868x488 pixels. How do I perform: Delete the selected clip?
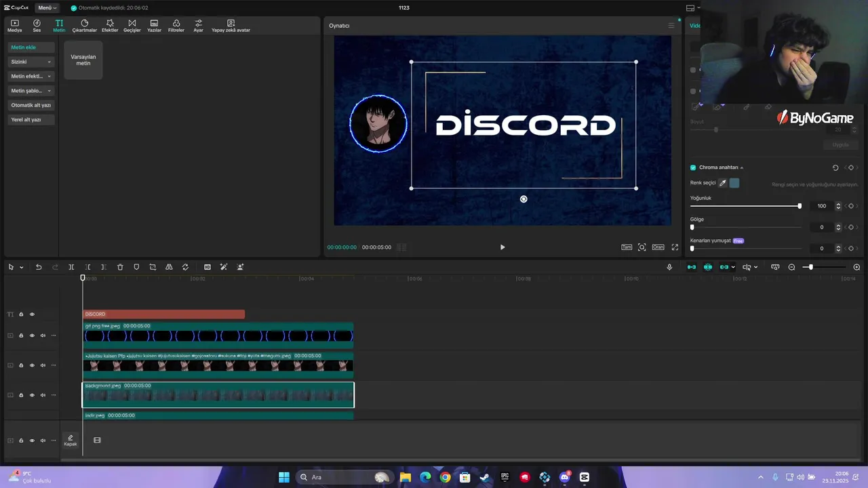[120, 267]
